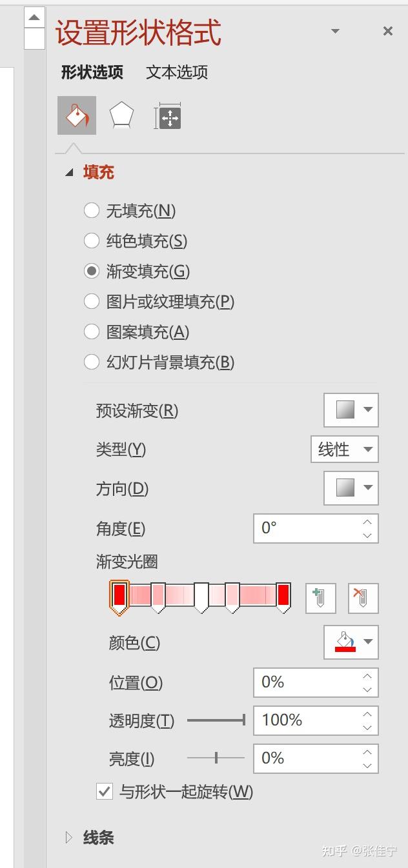Open the Effects pentagon icon tab
This screenshot has height=868, width=408.
121,116
